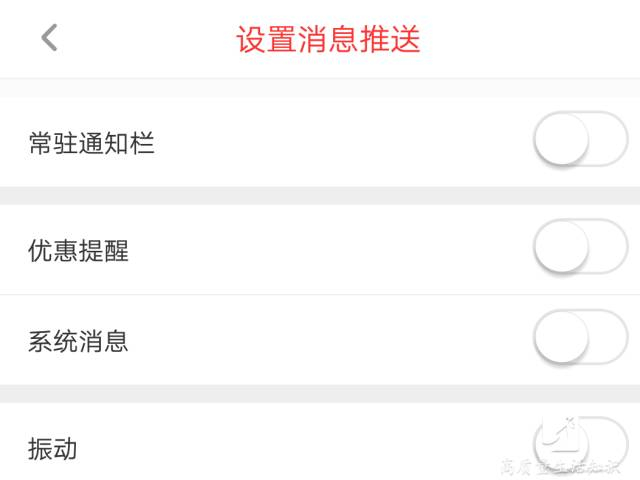Turn on the 系统消息 switch
Screen dimensions: 640x480
click(x=580, y=337)
